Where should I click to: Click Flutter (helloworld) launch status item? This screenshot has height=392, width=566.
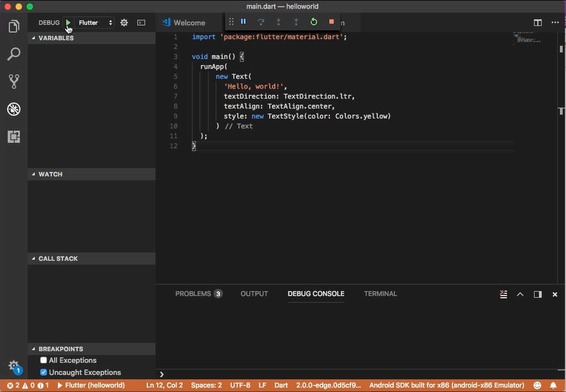91,385
